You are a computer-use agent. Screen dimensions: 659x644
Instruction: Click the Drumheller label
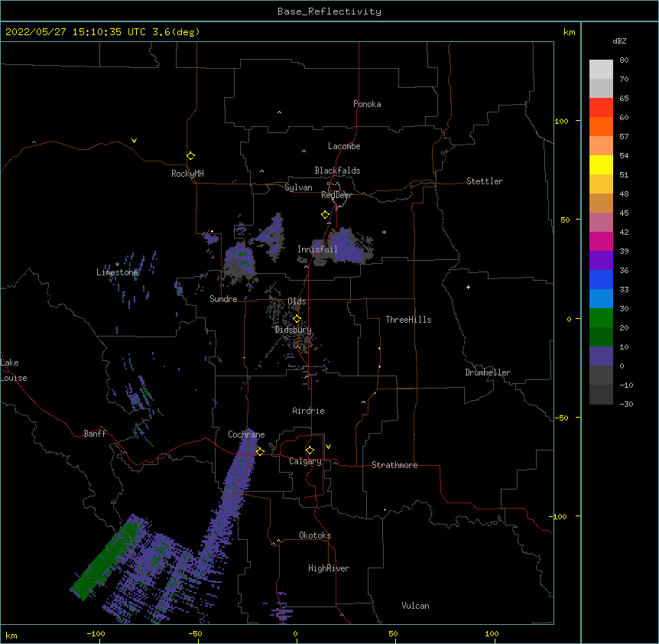coord(488,372)
